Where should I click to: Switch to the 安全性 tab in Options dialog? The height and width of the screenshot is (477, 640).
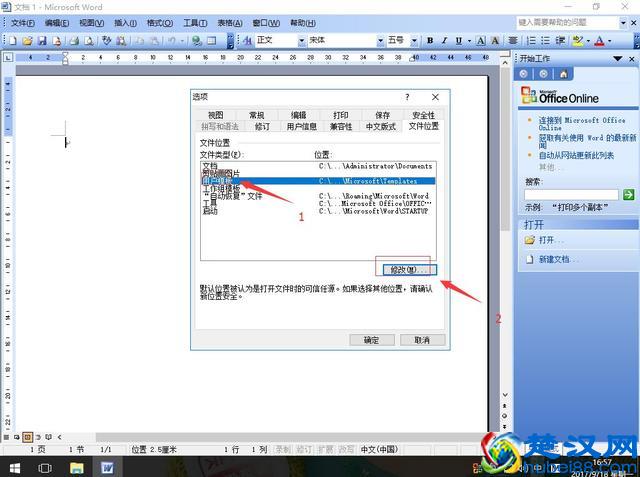click(x=423, y=115)
